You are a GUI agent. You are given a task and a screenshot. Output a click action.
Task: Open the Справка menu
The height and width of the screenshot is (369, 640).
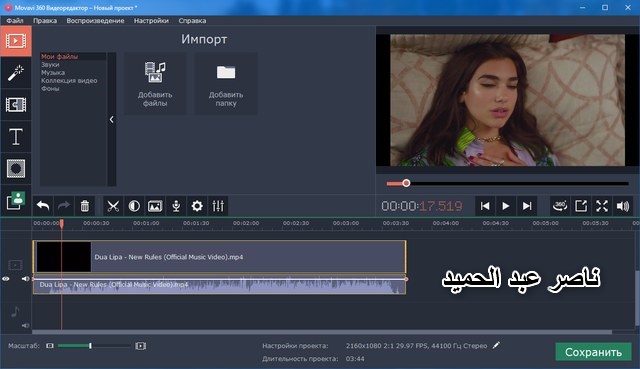tap(192, 20)
